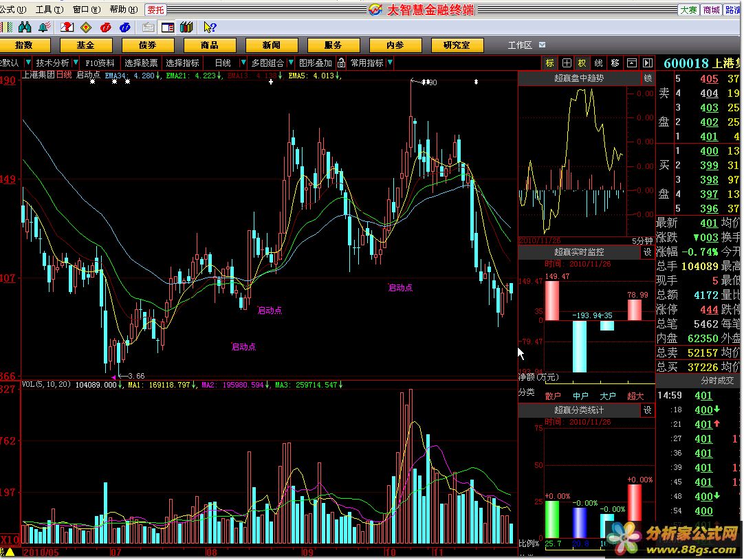Click the blue round logo icon

click(124, 27)
